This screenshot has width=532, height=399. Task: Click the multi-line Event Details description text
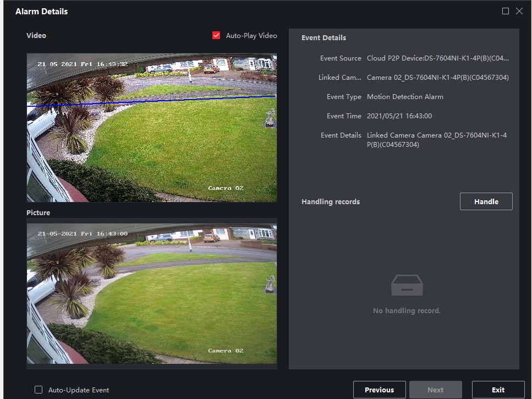(x=436, y=140)
